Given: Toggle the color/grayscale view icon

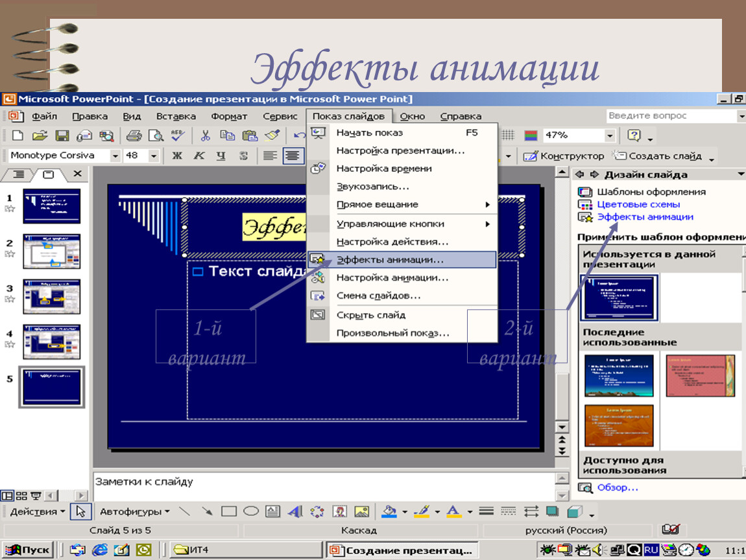Looking at the screenshot, I should click(x=531, y=135).
